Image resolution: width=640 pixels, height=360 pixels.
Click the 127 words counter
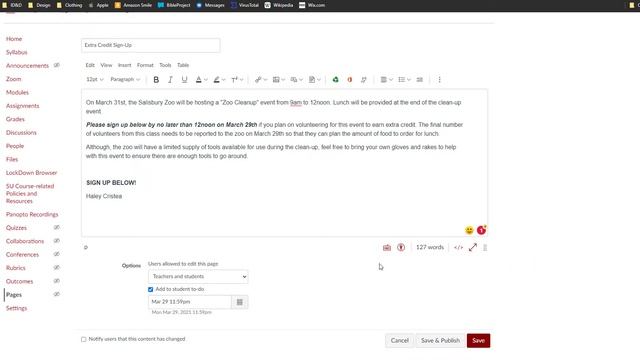tap(429, 247)
